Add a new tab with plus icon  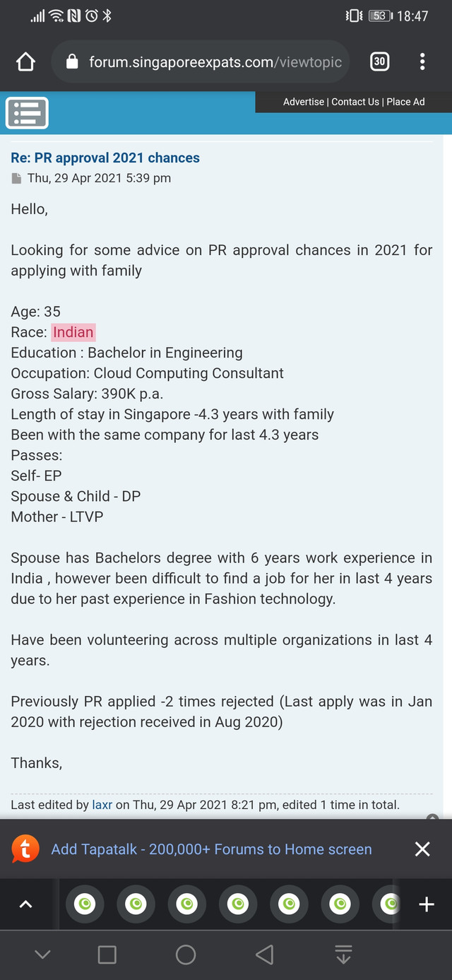pos(427,904)
